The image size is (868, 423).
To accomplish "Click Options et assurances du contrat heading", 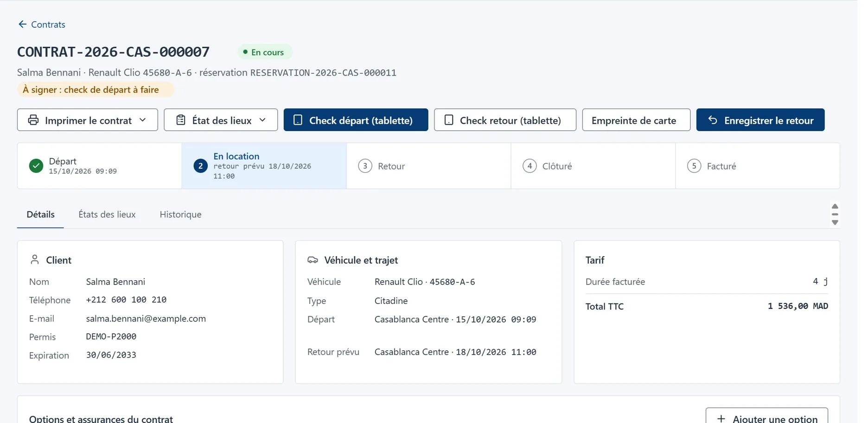I will [101, 418].
